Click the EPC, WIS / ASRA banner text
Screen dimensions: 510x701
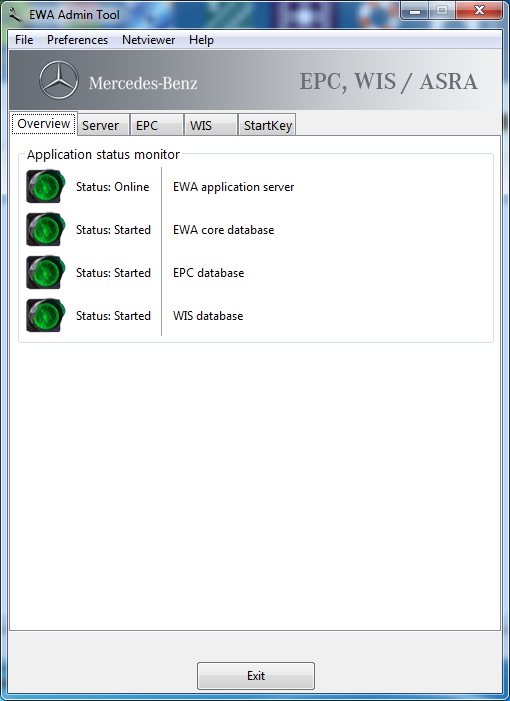388,82
